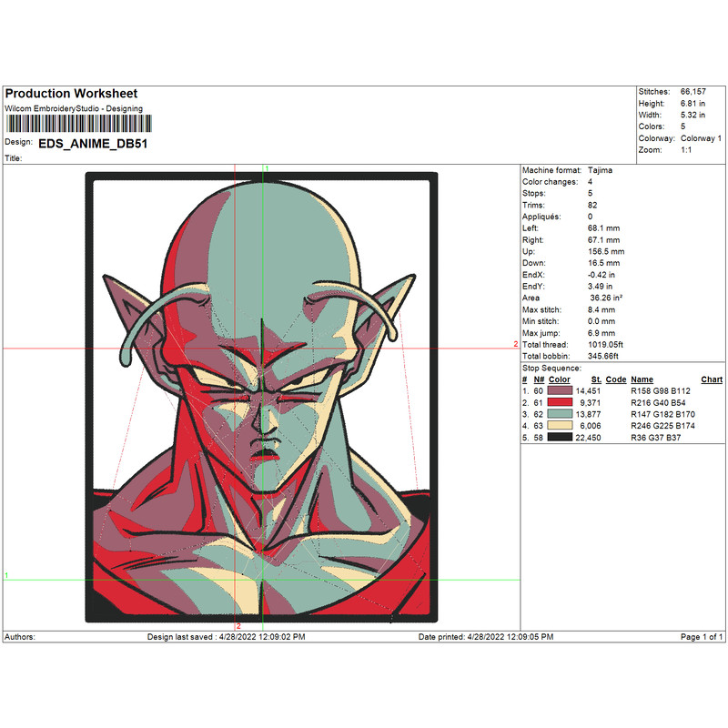This screenshot has height=728, width=728.
Task: Click the Colorway 1 value
Action: tap(700, 138)
